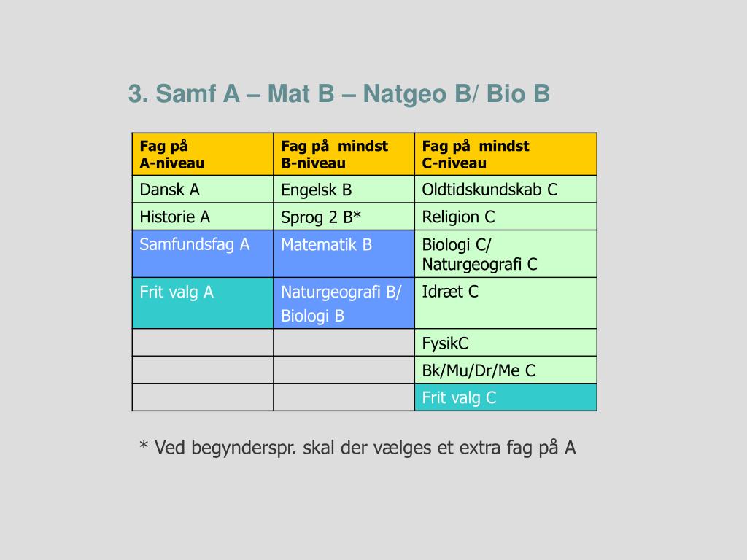Click the slide title Samf A – Mat B
The width and height of the screenshot is (747, 560).
[338, 93]
